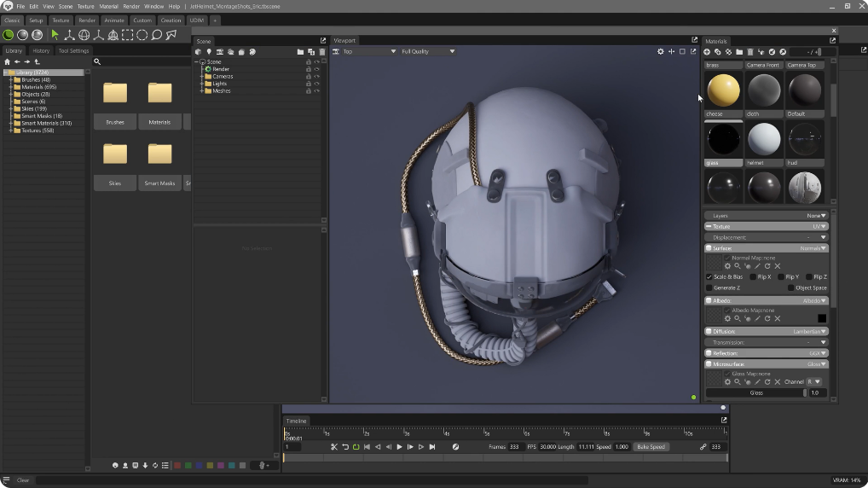The height and width of the screenshot is (488, 868).
Task: Open viewport settings gear icon
Action: [660, 52]
